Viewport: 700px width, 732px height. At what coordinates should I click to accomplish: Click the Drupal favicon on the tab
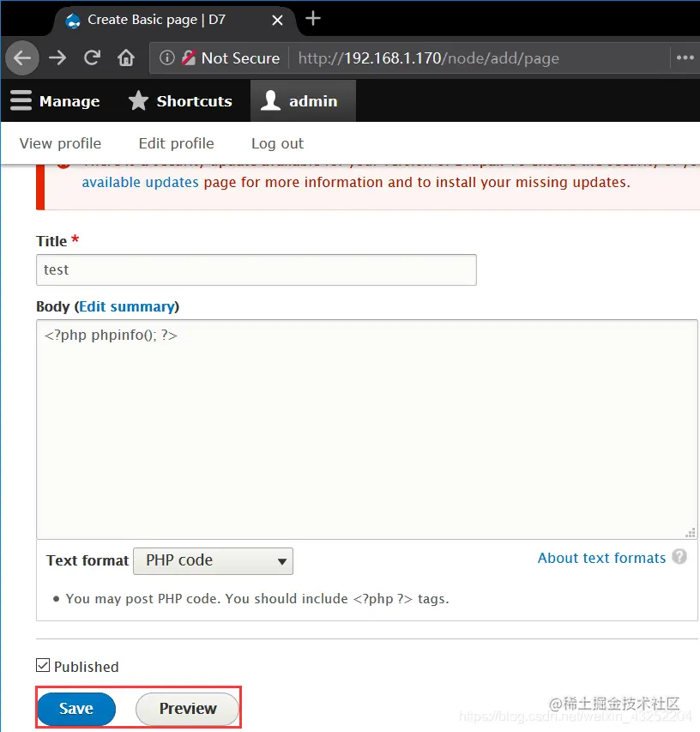pos(73,20)
